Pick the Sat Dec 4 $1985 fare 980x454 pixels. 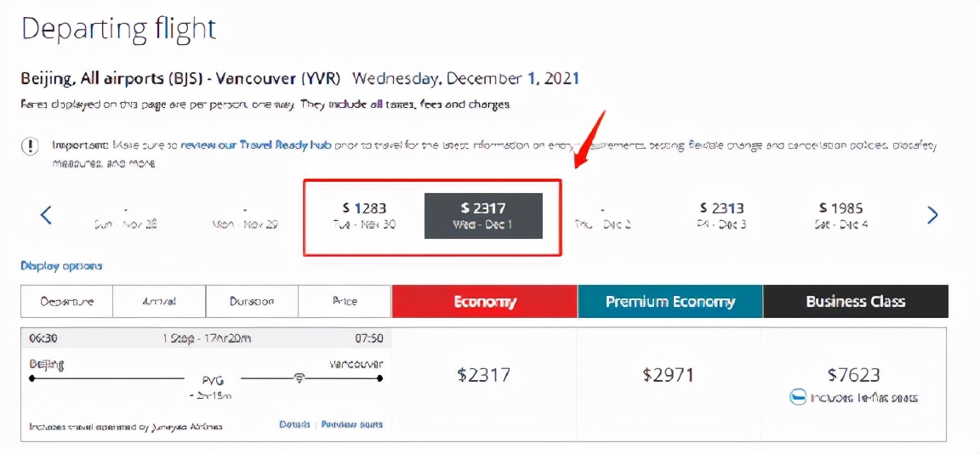(x=840, y=216)
